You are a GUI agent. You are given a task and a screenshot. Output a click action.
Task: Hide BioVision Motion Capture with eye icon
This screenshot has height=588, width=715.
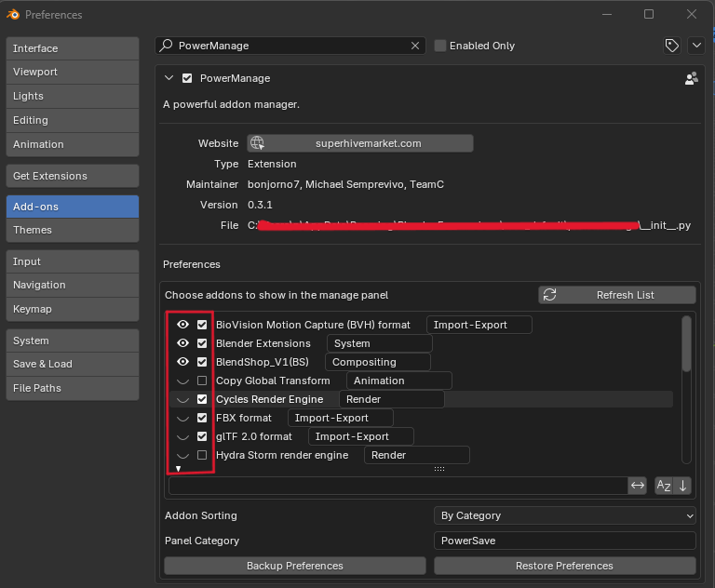183,325
